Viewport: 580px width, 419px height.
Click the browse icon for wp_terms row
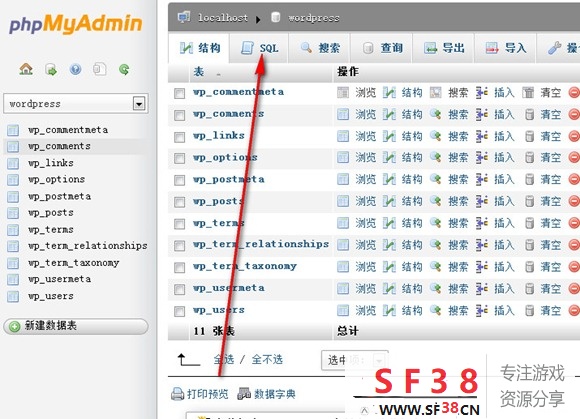coord(343,223)
